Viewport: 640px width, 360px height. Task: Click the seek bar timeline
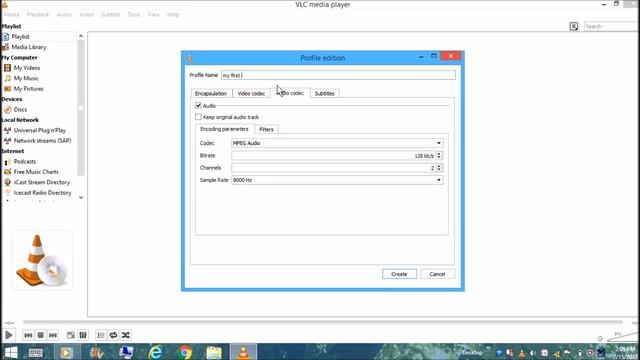[322, 322]
